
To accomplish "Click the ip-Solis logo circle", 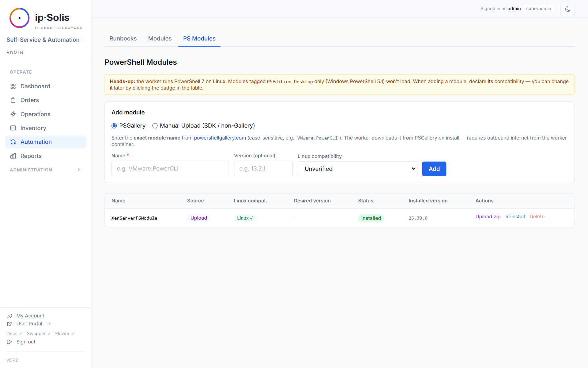I will pyautogui.click(x=20, y=18).
